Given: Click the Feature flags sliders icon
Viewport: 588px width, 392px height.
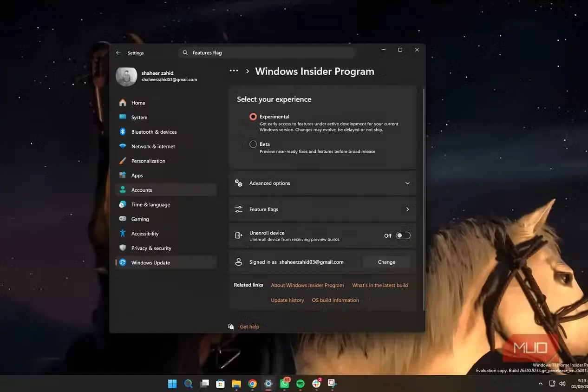Looking at the screenshot, I should (x=239, y=209).
